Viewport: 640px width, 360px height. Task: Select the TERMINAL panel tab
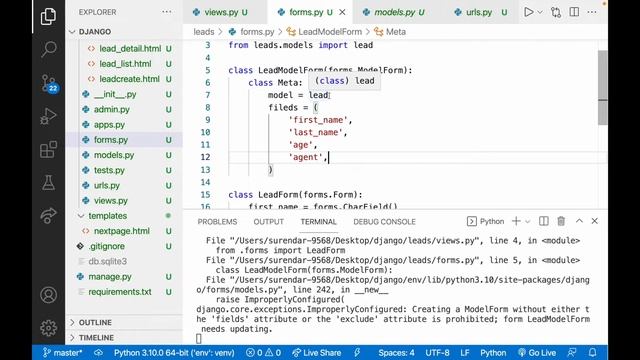coord(318,222)
